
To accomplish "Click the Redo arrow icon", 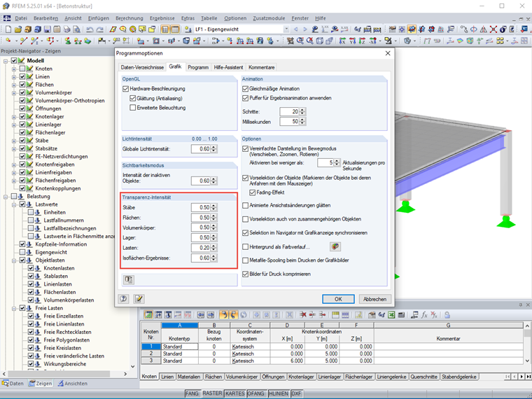I will coord(99,29).
